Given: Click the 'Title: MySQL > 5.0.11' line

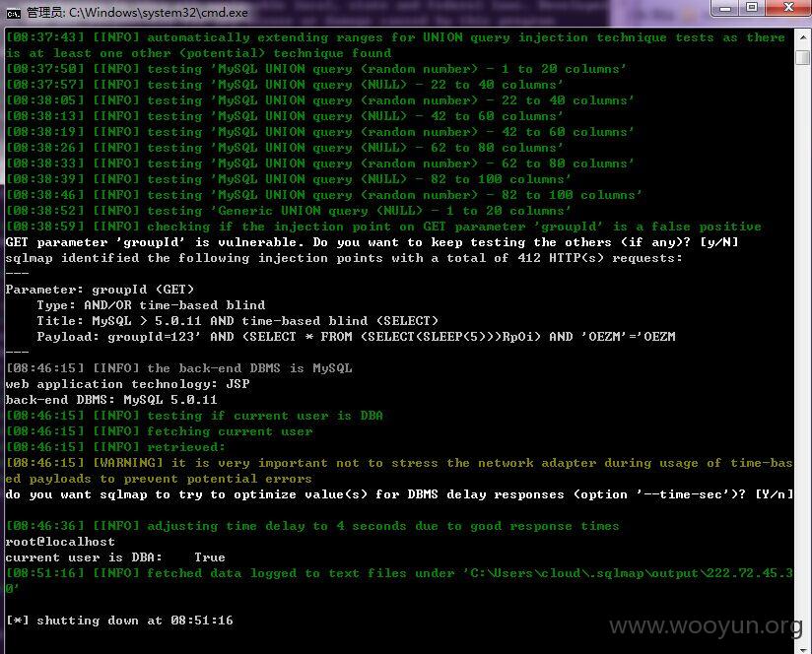Looking at the screenshot, I should tap(237, 321).
